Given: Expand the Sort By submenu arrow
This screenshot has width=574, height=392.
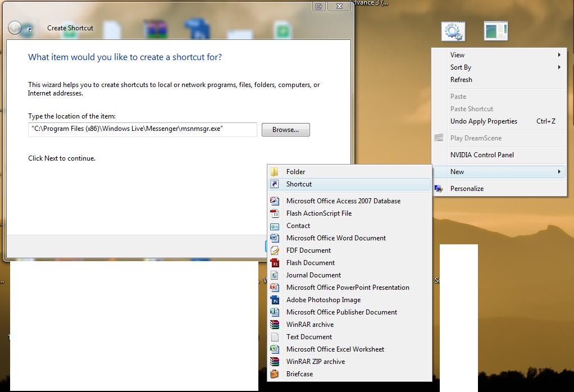Looking at the screenshot, I should (559, 67).
